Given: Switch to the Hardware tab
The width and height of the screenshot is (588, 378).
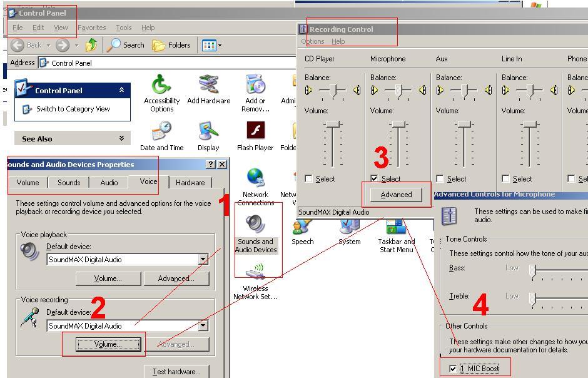Looking at the screenshot, I should (190, 183).
